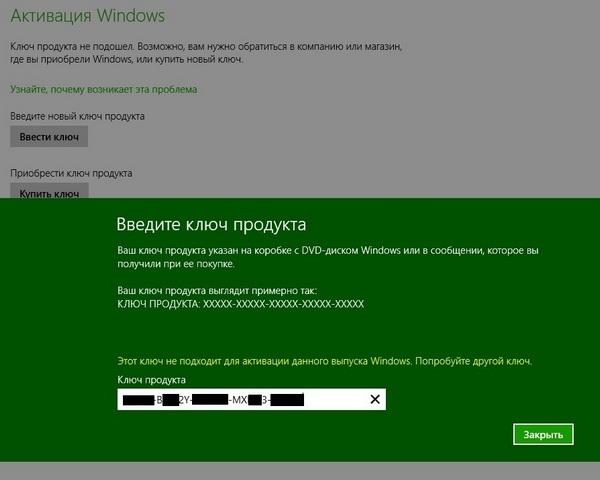Image resolution: width=600 pixels, height=480 pixels.
Task: Clear the product key field with X icon
Action: click(375, 399)
